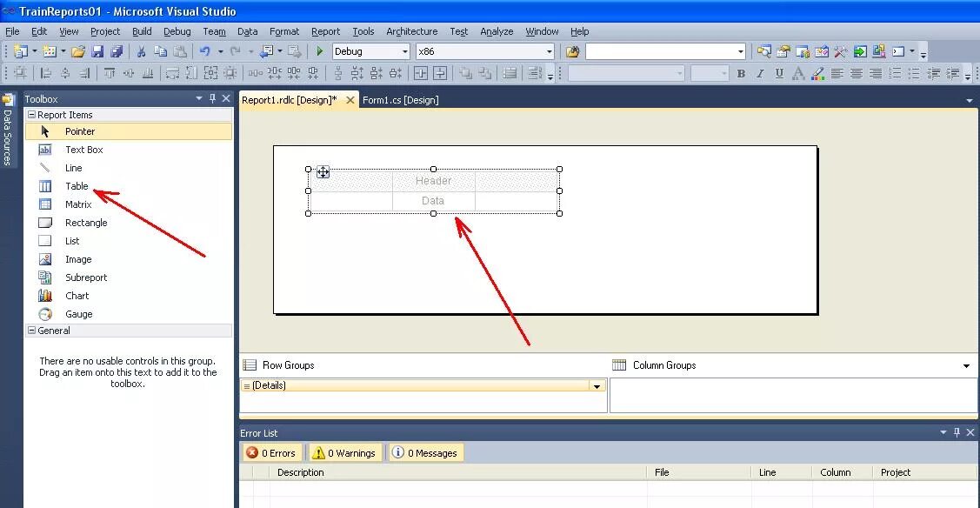
Task: Open the Properties Window icon
Action: tap(783, 51)
